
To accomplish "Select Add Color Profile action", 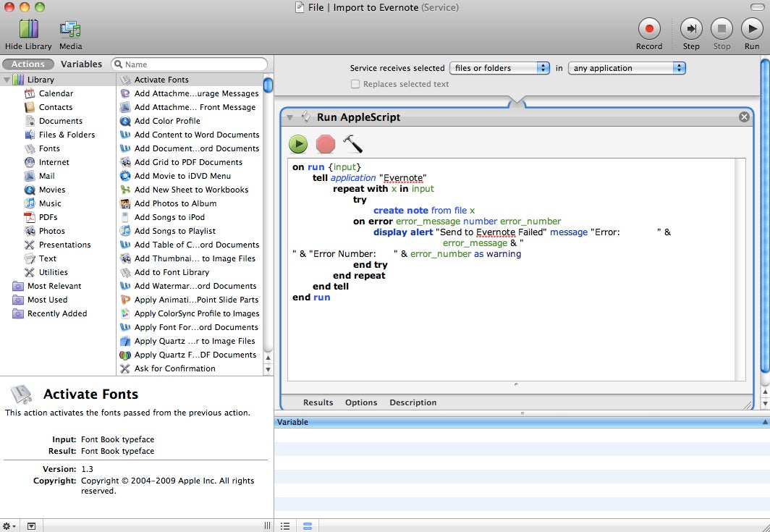I will pyautogui.click(x=167, y=121).
